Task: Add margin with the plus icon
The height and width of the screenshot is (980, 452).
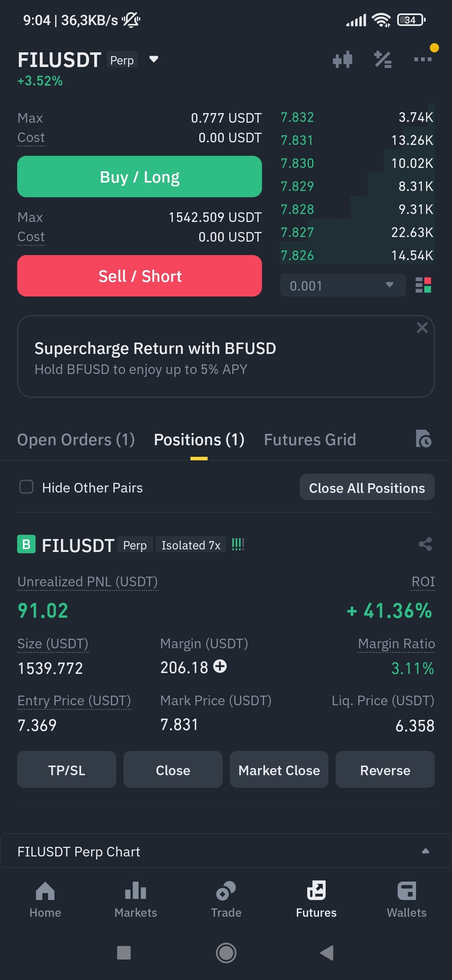Action: point(220,666)
